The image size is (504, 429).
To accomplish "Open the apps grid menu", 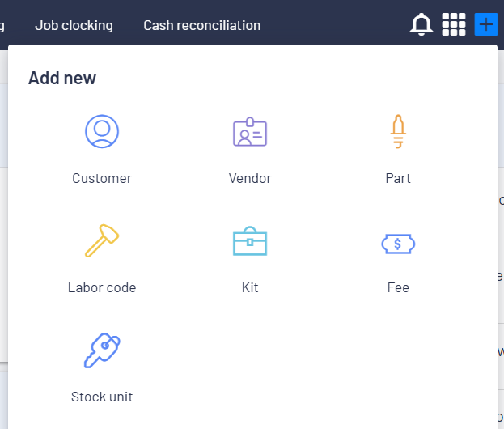I will point(454,24).
